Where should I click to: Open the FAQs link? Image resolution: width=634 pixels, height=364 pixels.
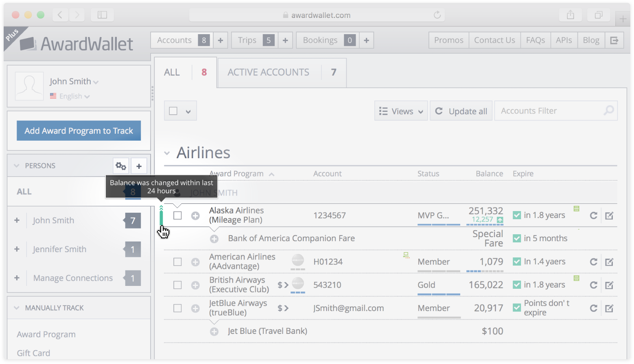(535, 40)
